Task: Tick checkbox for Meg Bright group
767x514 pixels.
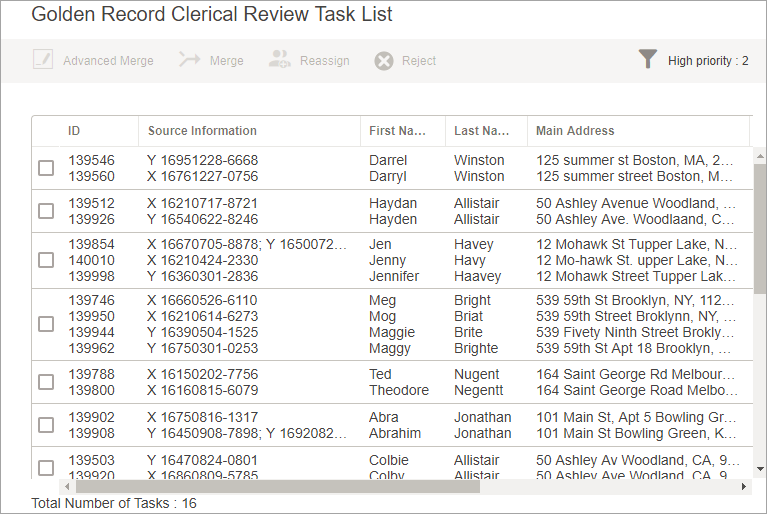Action: click(46, 324)
